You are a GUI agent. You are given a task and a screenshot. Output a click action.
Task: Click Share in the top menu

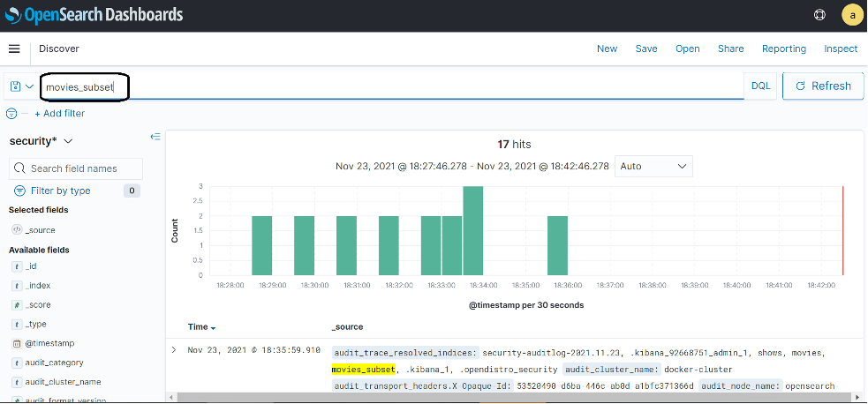[x=731, y=49]
